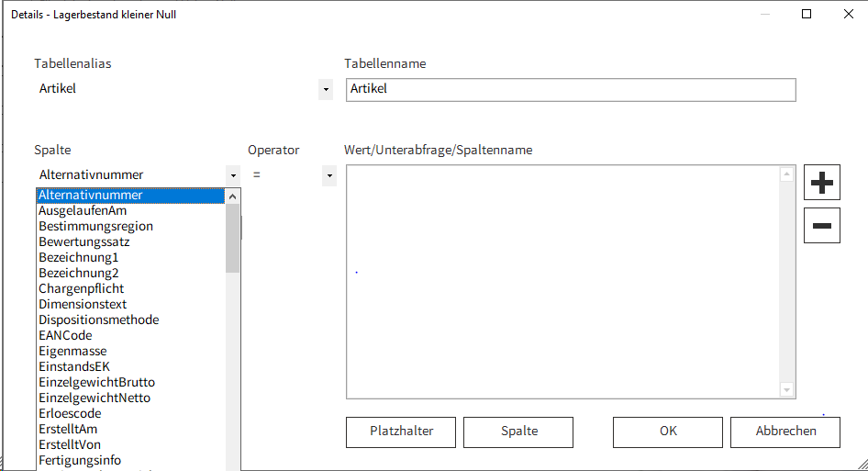Click the minus icon to remove condition

point(821,226)
